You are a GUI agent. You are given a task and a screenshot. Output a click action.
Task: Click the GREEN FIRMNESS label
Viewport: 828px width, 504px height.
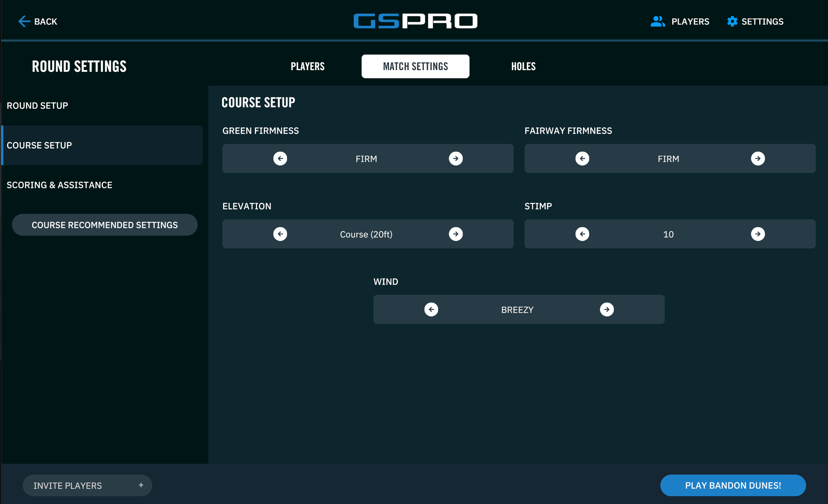pos(260,131)
